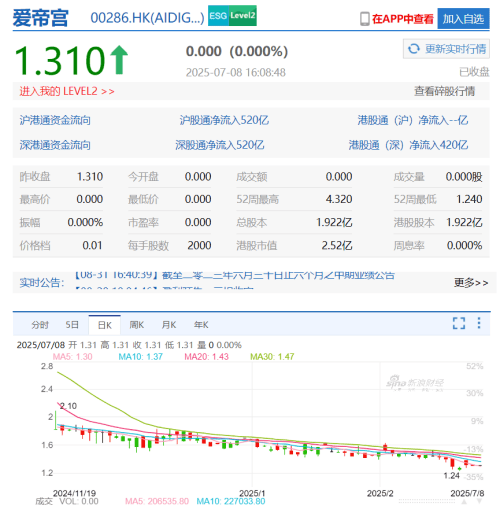This screenshot has width=500, height=506.
Task: Click the green up arrow by price
Action: pos(119,60)
